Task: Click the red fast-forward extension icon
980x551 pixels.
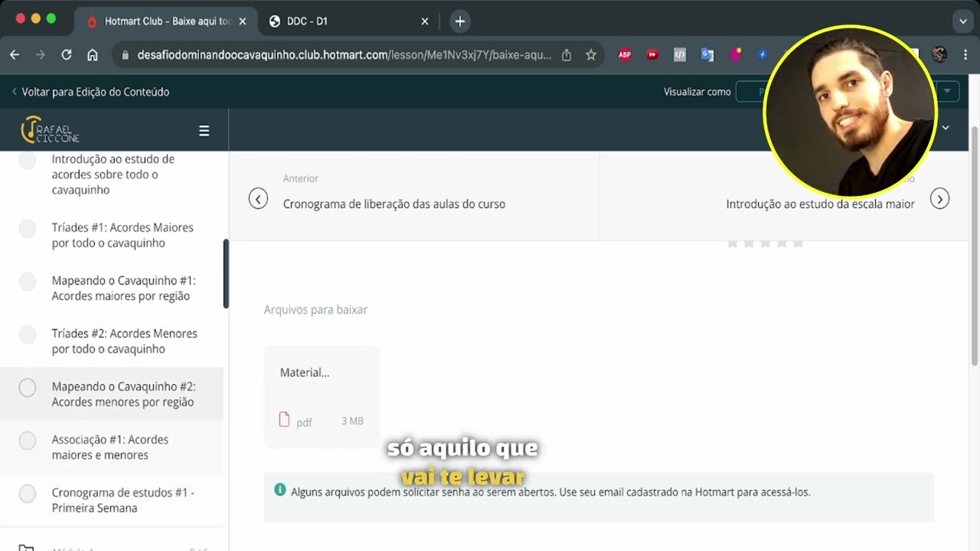Action: pyautogui.click(x=652, y=54)
